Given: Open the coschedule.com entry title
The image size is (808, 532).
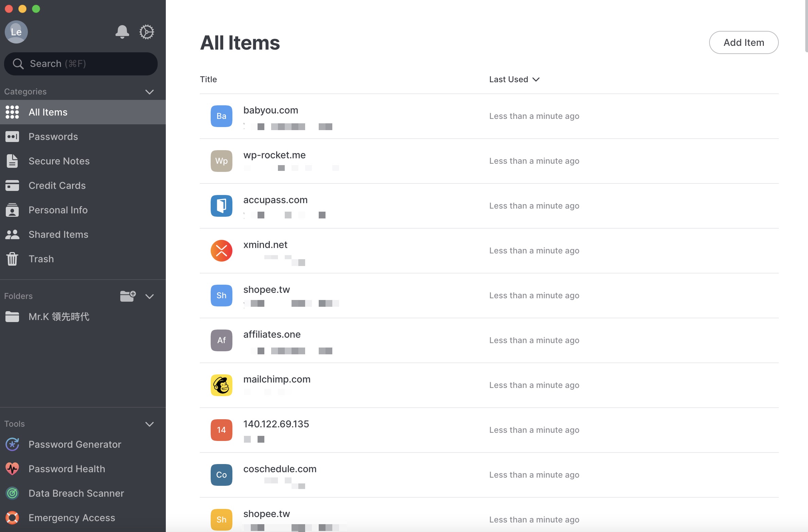Looking at the screenshot, I should click(x=280, y=469).
